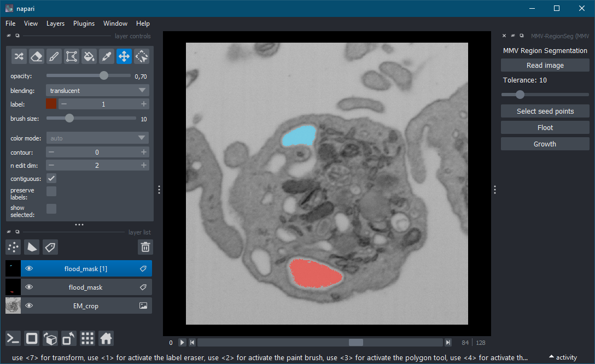595x364 pixels.
Task: Toggle 2D/3D display square icon
Action: coord(32,338)
